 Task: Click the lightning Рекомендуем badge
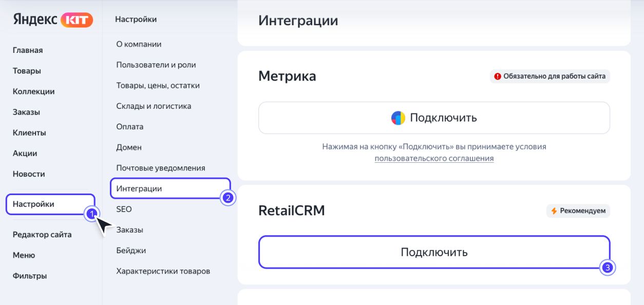click(x=578, y=211)
